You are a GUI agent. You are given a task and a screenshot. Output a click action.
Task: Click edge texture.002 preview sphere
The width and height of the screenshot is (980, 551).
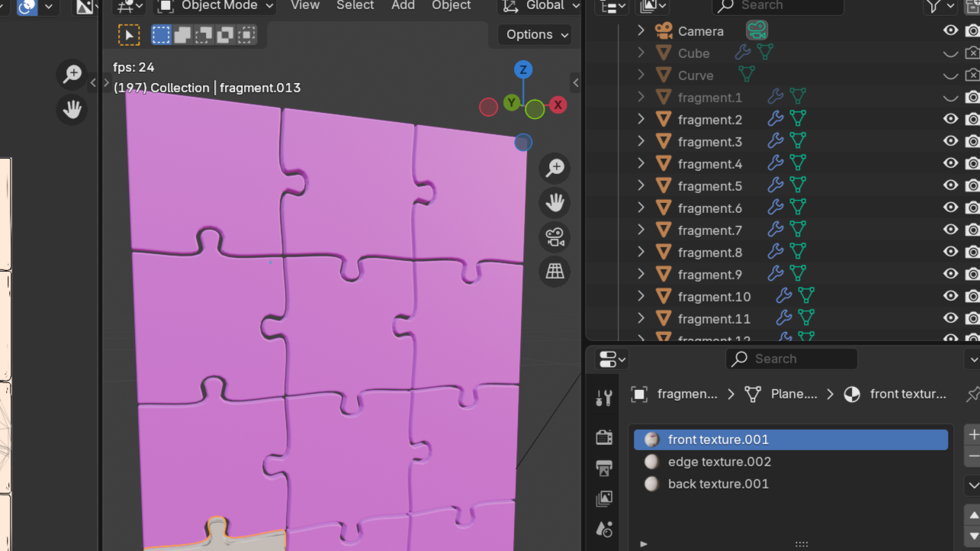tap(651, 462)
